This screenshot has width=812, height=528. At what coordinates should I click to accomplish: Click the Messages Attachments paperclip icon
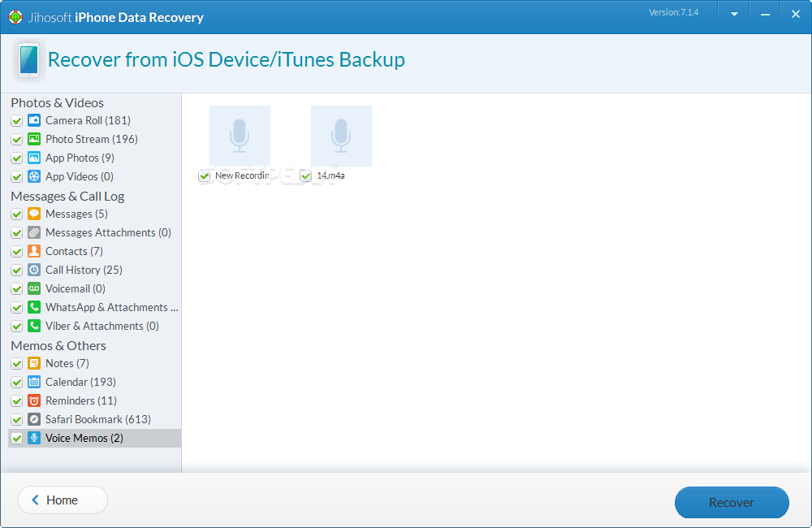[x=34, y=232]
